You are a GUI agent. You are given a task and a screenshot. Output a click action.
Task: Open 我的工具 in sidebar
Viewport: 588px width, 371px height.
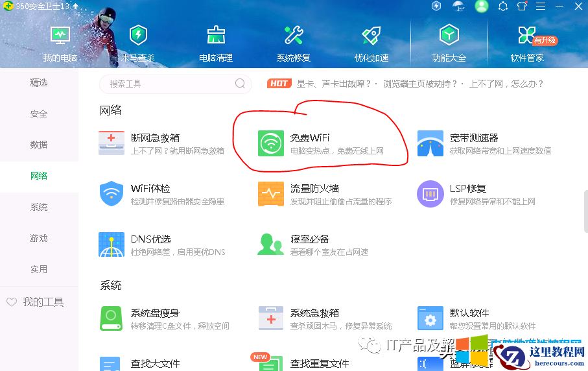[x=35, y=302]
